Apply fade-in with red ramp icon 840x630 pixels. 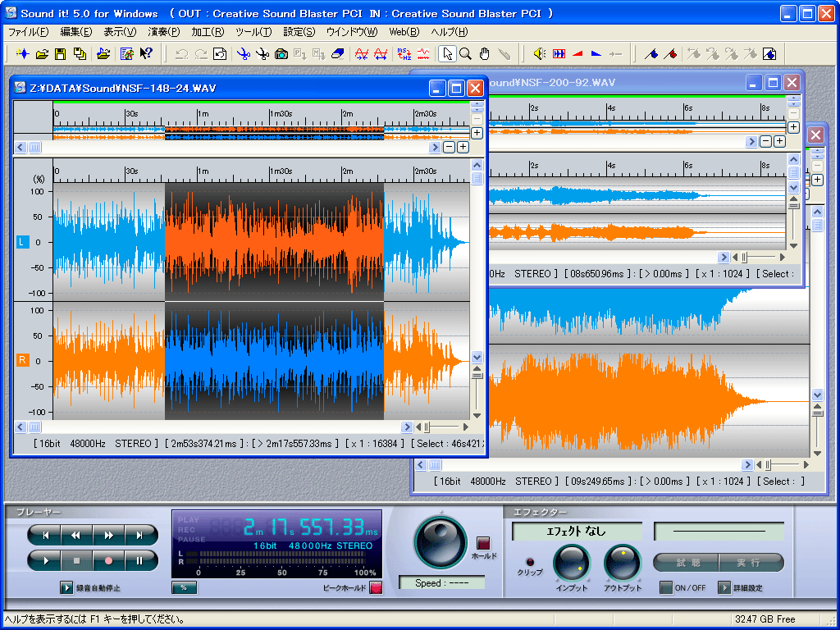coord(577,53)
